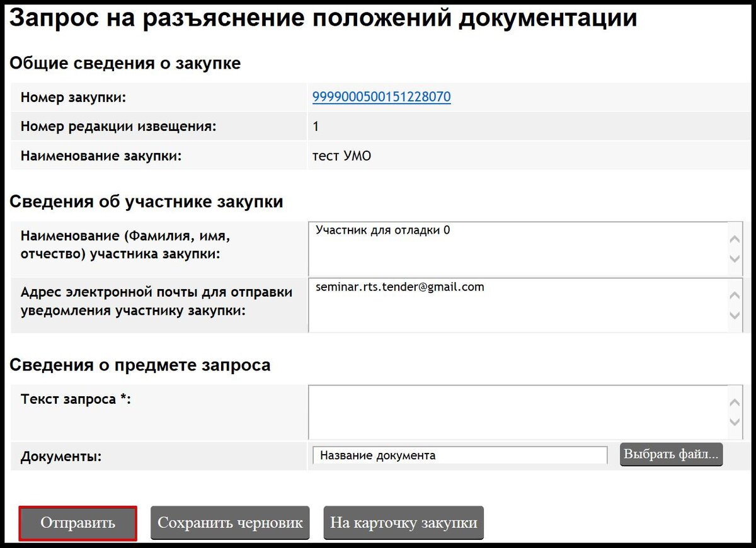Open the purchase link 9999000500151228070
This screenshot has width=756, height=548.
click(381, 97)
